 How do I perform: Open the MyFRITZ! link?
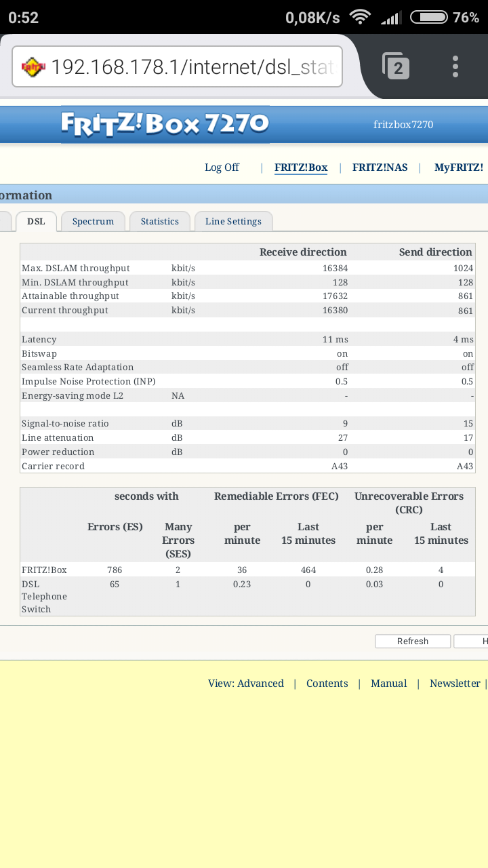[x=458, y=167]
